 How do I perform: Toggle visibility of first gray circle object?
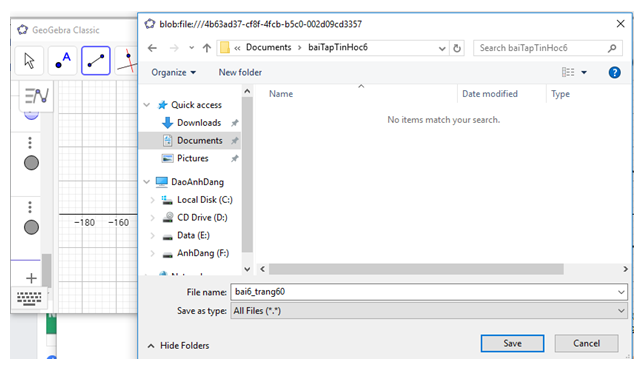click(31, 163)
